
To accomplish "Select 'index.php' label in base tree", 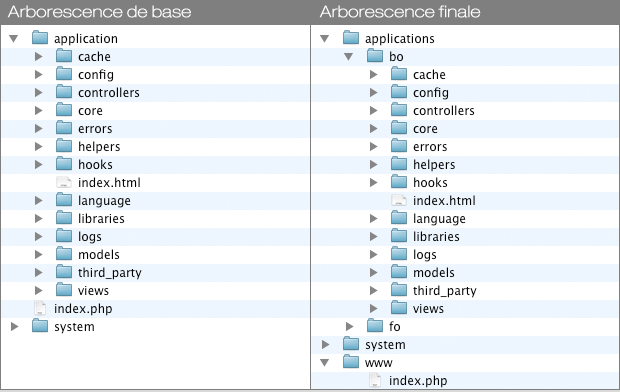I will coord(83,309).
